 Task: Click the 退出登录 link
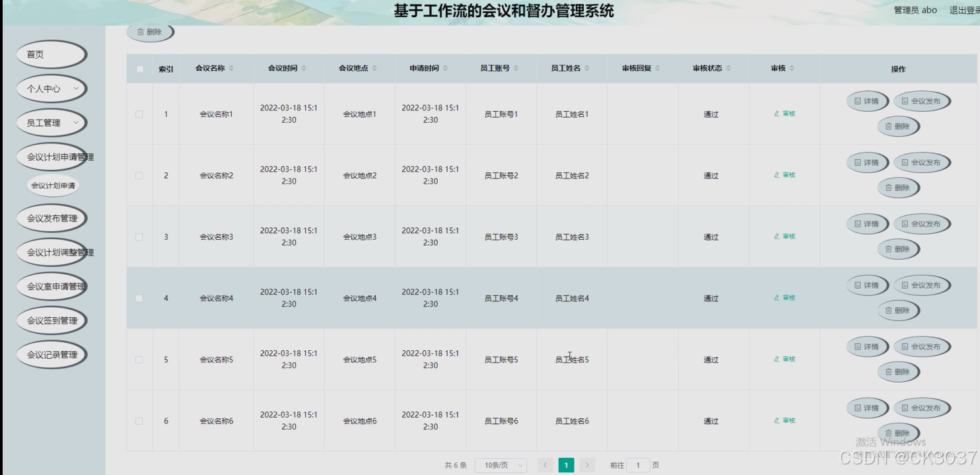tap(963, 10)
